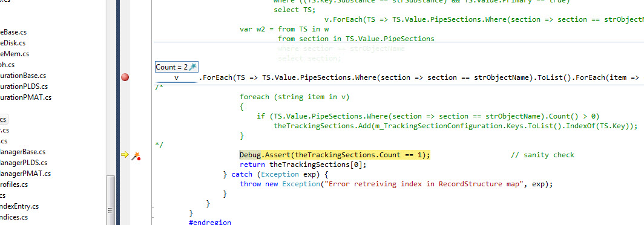Click the yellow current-statement arrow in the margin
The width and height of the screenshot is (644, 225).
(125, 155)
